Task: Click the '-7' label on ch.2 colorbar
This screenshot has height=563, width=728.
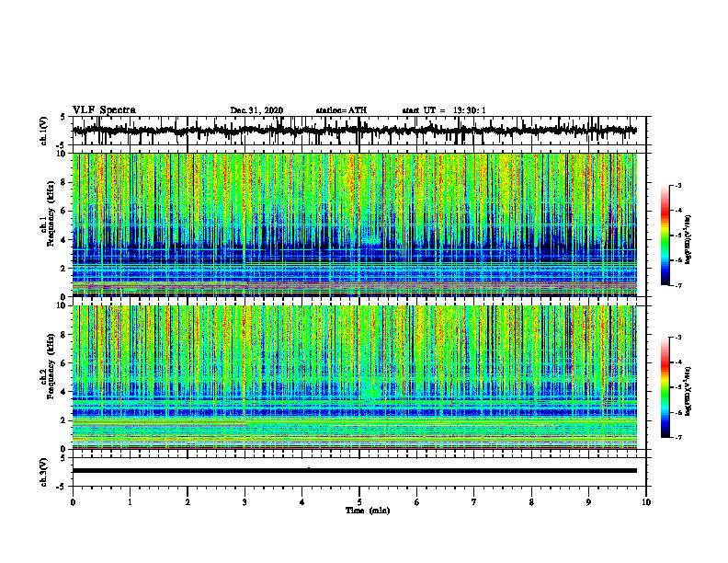Action: 678,437
